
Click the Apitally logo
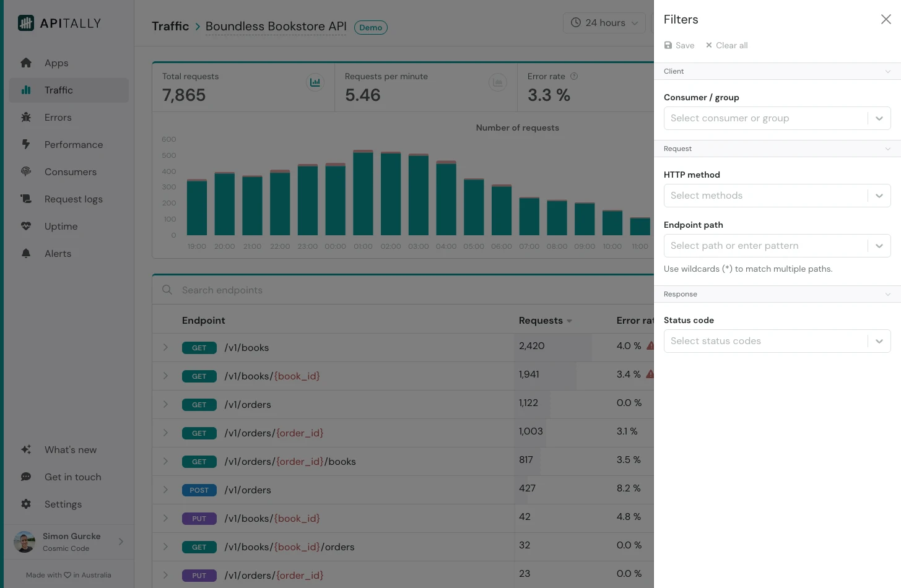click(x=59, y=23)
